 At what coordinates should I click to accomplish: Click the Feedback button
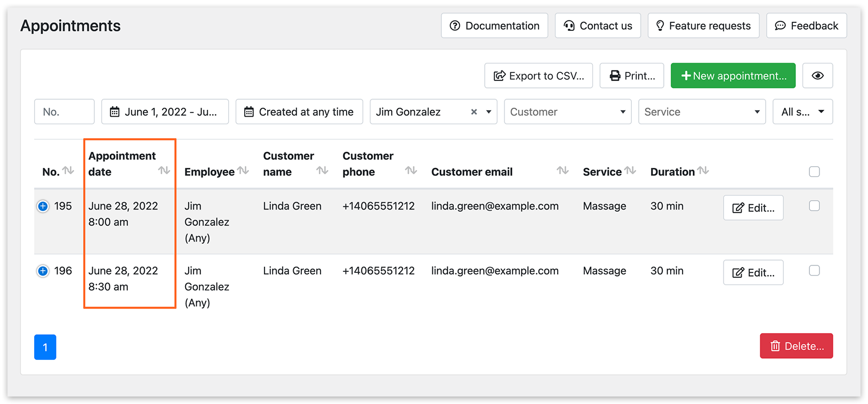(806, 26)
